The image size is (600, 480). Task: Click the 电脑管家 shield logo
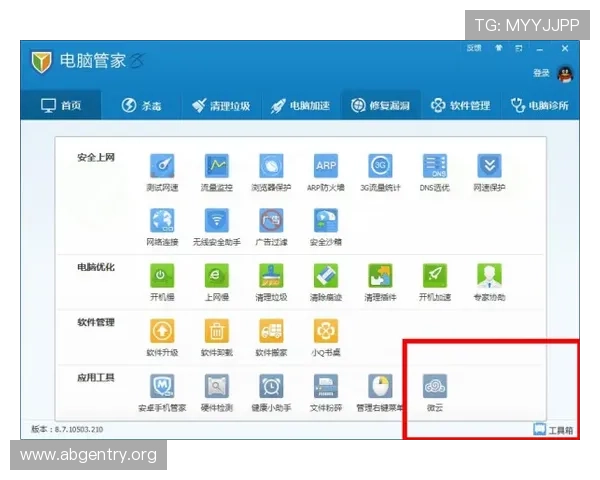(x=41, y=62)
